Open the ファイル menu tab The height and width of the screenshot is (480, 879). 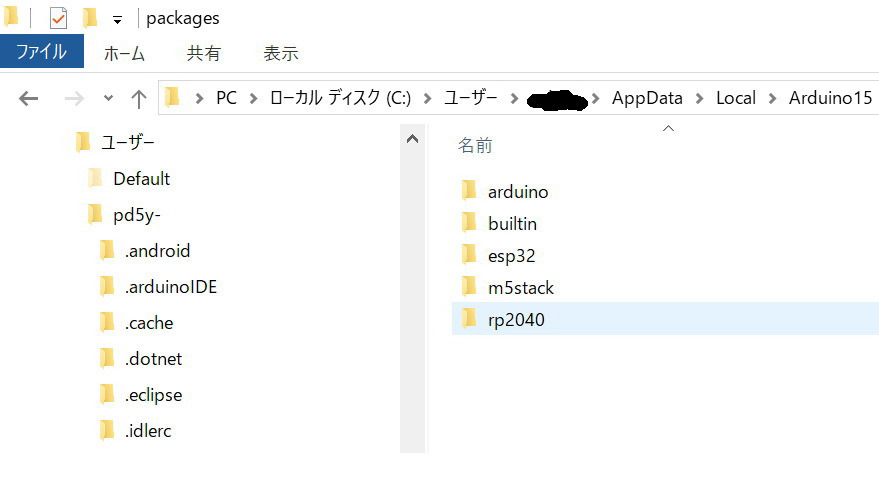[41, 53]
